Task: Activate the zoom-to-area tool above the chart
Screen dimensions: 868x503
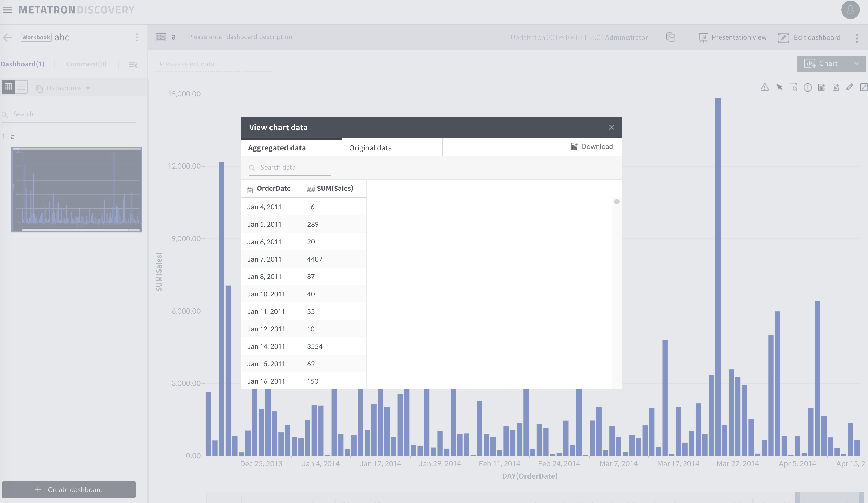Action: (x=794, y=87)
